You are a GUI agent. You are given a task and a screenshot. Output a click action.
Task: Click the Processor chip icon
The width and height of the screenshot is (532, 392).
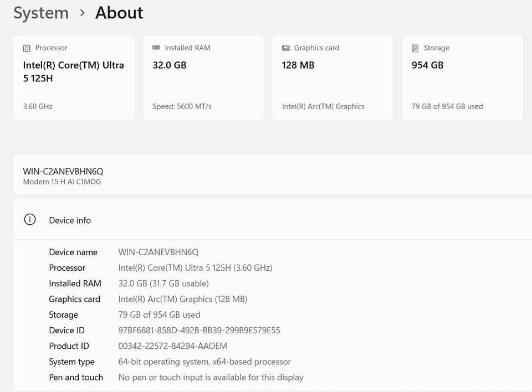click(27, 48)
